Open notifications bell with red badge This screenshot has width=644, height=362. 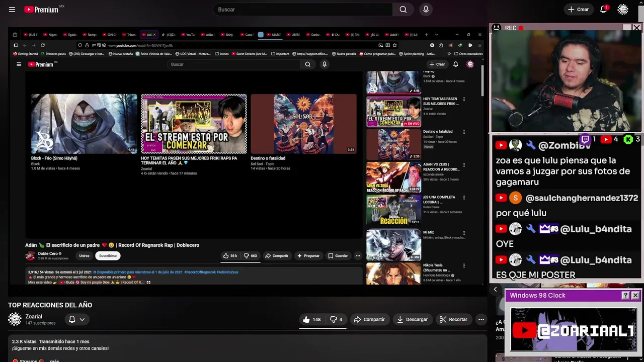[604, 10]
